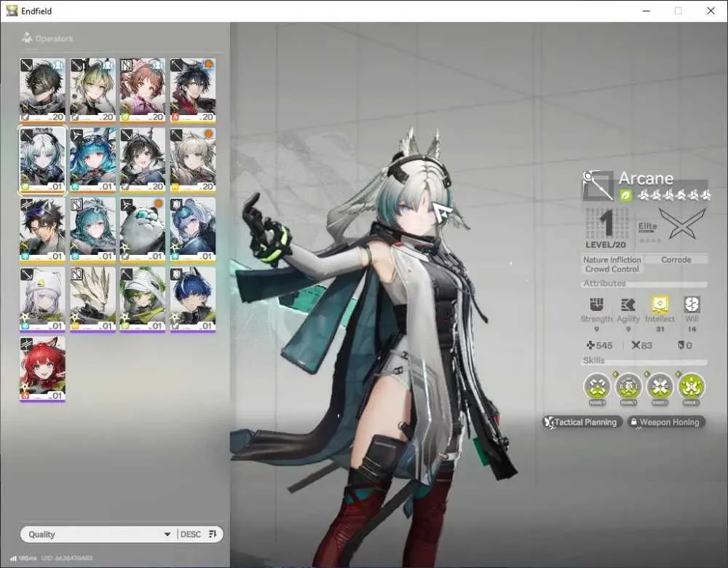Click the Endfield app icon in title bar
Screen dimensions: 728x568
[x=12, y=11]
